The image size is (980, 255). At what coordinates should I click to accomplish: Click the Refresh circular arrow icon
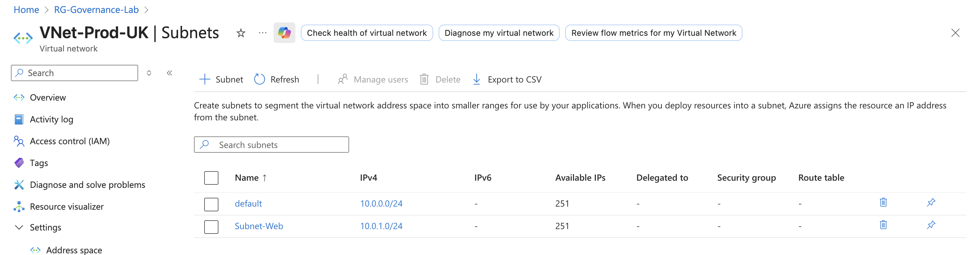259,79
